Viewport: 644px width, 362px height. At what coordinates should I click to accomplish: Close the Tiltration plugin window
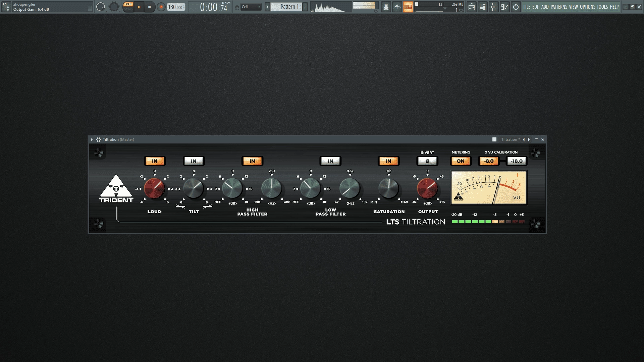[543, 139]
